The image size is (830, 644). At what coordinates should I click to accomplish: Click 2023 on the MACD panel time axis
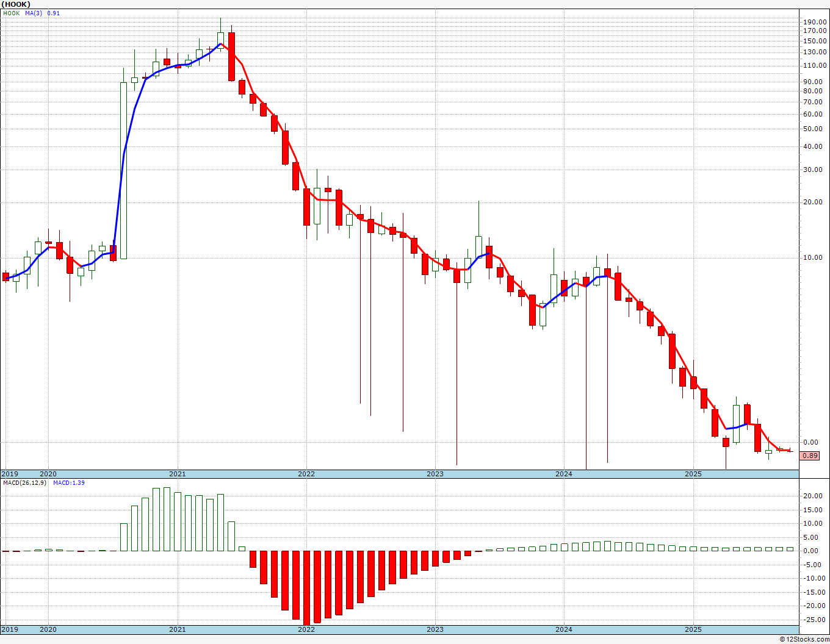pyautogui.click(x=435, y=629)
